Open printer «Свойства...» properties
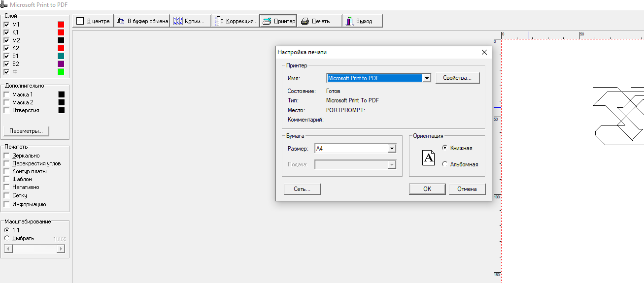This screenshot has height=283, width=644. coord(457,78)
